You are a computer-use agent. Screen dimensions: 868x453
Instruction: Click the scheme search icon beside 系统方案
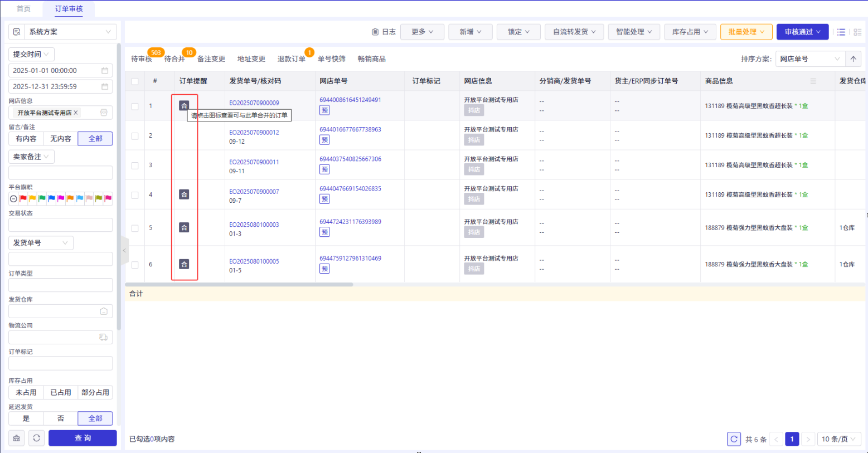click(x=17, y=32)
